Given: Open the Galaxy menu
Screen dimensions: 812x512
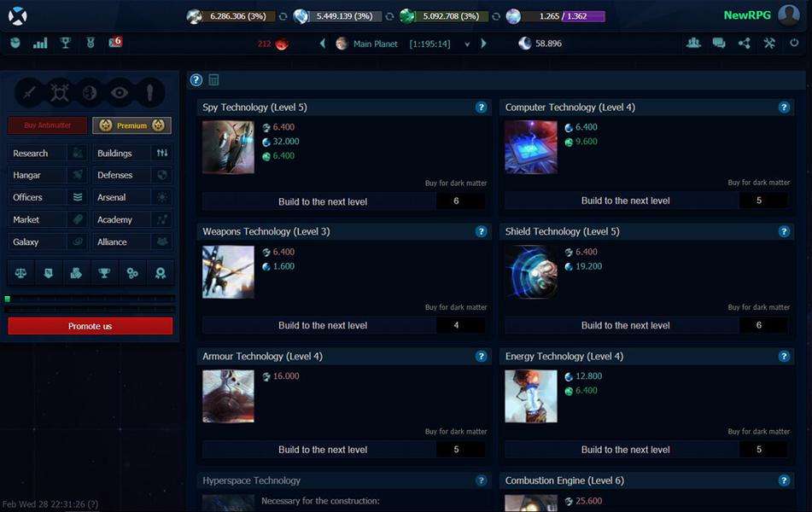Looking at the screenshot, I should point(48,241).
